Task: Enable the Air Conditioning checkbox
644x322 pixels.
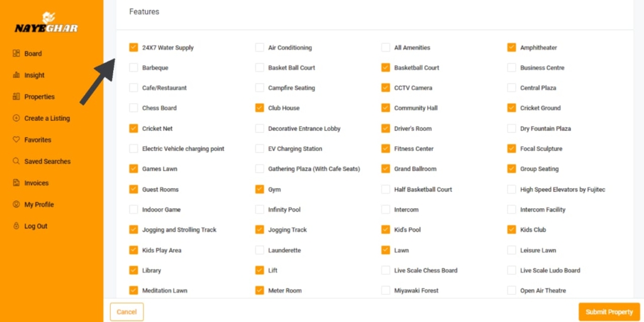Action: point(260,47)
